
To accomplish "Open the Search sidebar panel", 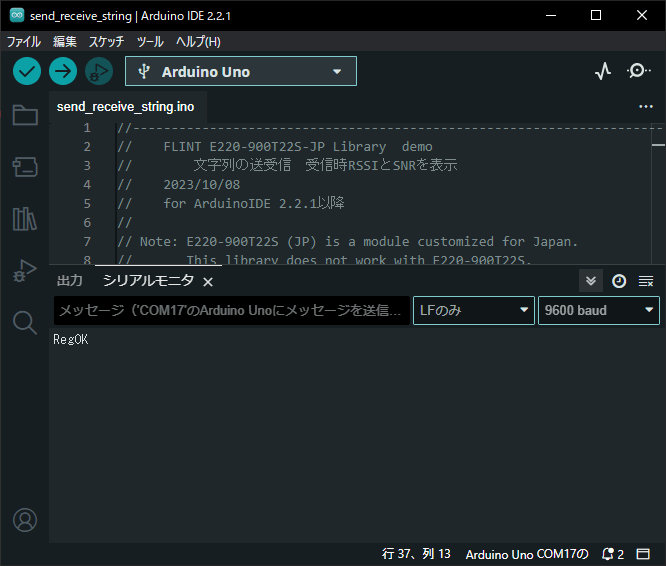I will click(25, 323).
